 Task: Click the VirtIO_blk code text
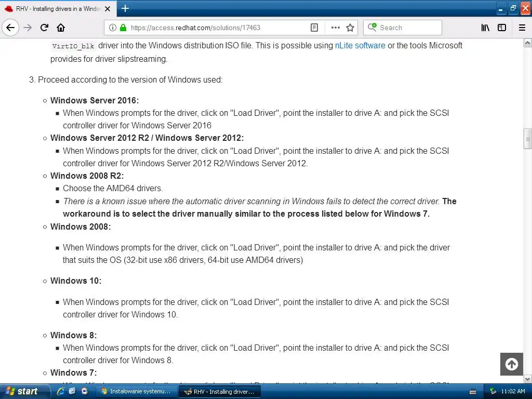pos(73,46)
